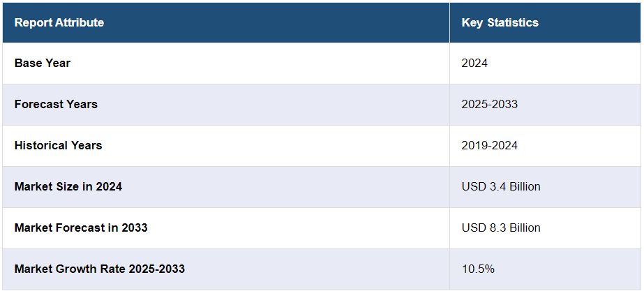Select the Market Growth Rate 2025-2033 label
The image size is (644, 291).
pyautogui.click(x=100, y=269)
